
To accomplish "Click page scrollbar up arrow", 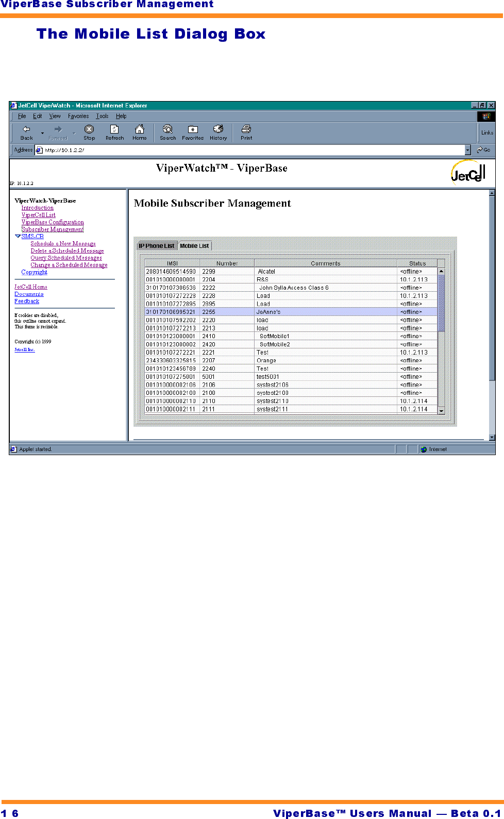I will click(x=492, y=193).
